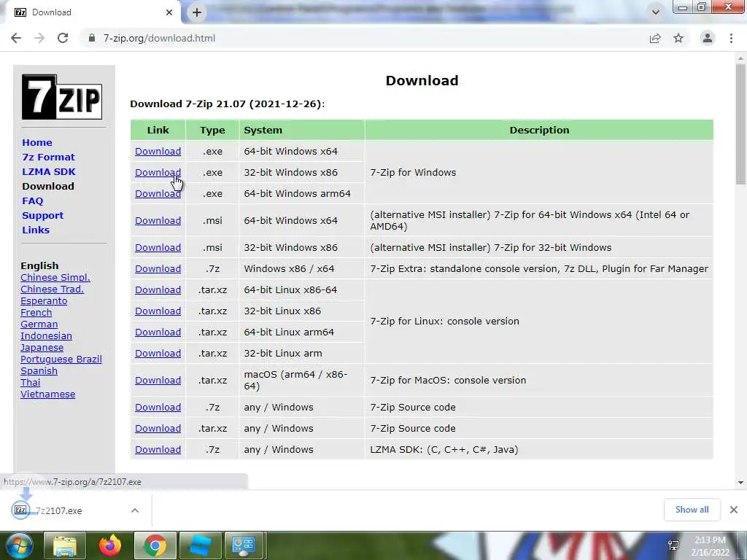
Task: Download the 64-bit Windows arm64 .exe
Action: click(x=158, y=194)
